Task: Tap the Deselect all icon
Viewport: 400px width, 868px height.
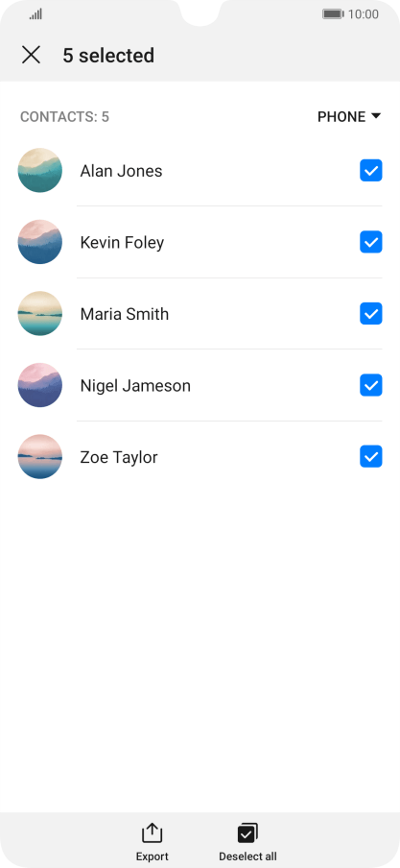Action: tap(247, 832)
